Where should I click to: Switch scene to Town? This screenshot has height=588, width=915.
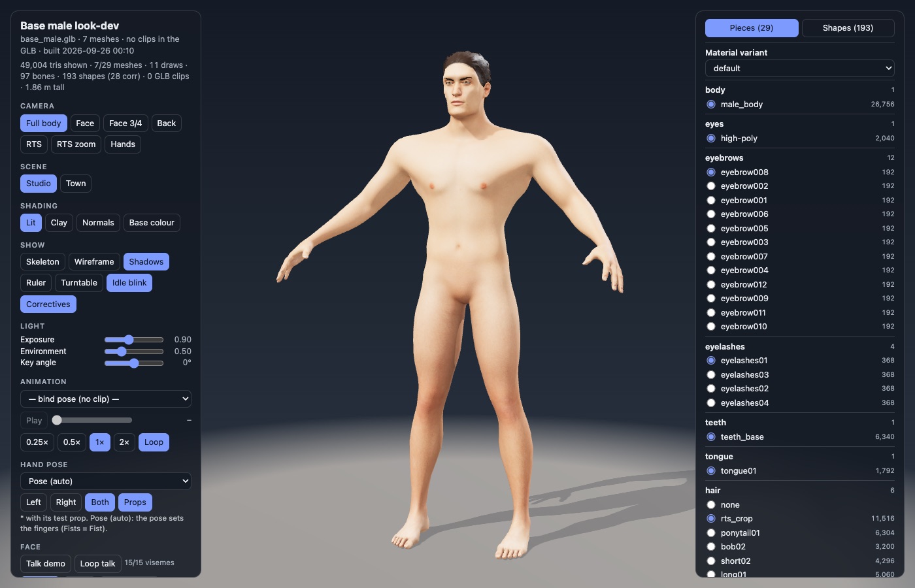click(76, 184)
